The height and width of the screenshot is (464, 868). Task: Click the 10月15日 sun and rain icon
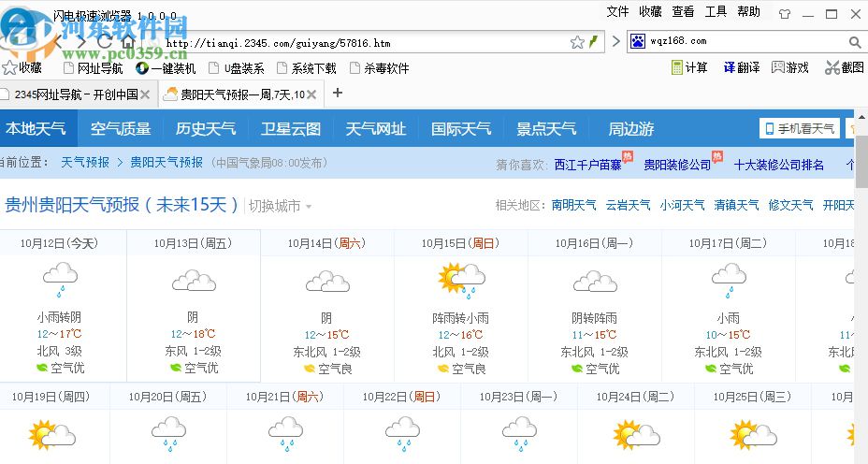point(461,281)
